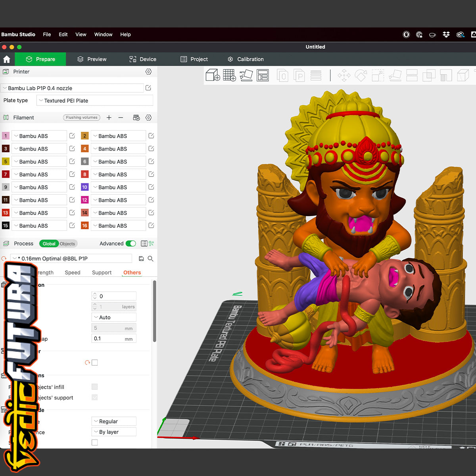This screenshot has width=476, height=476.
Task: Open printer settings gear icon
Action: click(148, 72)
